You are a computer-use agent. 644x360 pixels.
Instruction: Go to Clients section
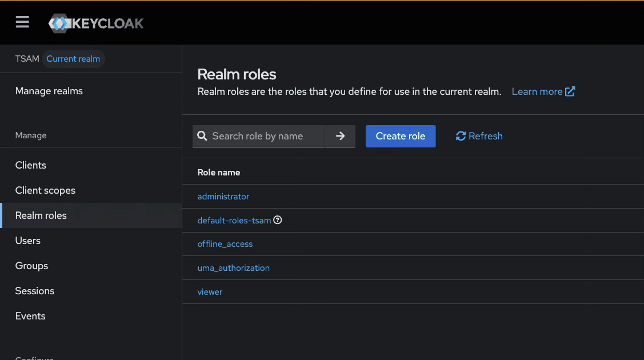click(31, 165)
